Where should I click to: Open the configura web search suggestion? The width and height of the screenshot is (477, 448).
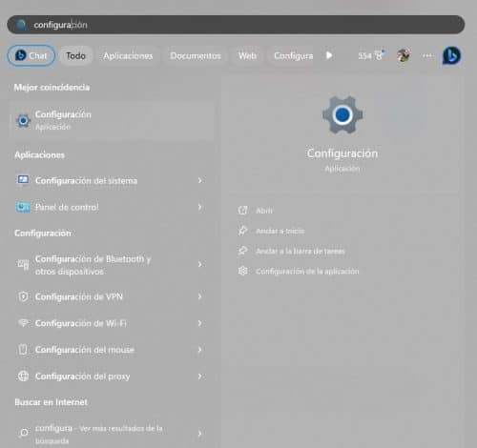coord(113,434)
